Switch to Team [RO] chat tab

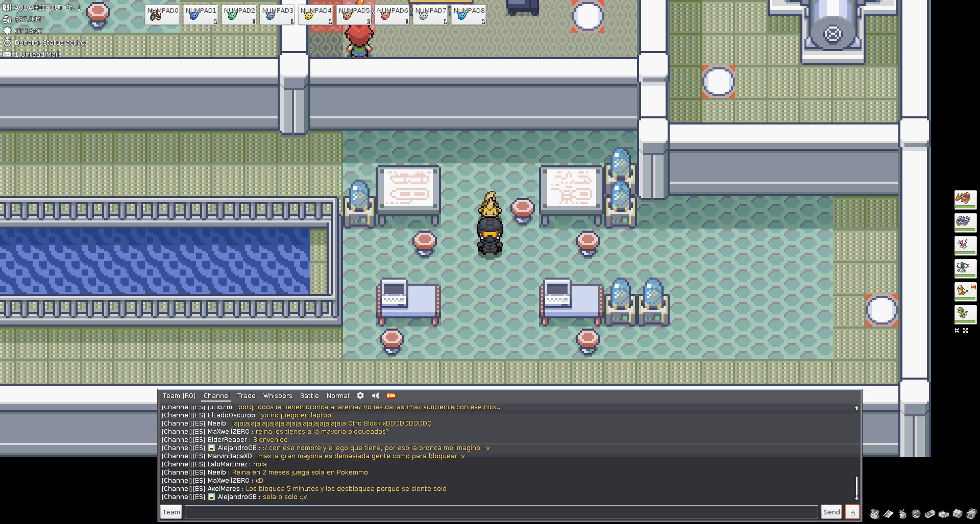[x=179, y=395]
